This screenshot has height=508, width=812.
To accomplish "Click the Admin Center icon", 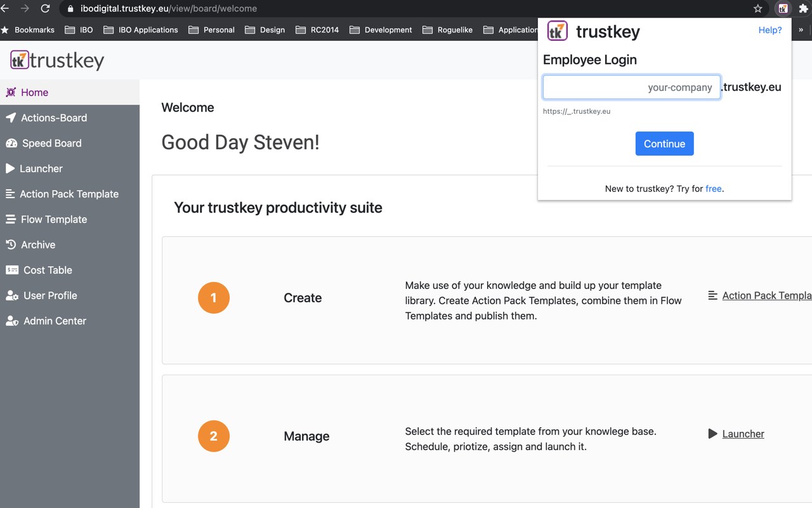I will coord(12,321).
